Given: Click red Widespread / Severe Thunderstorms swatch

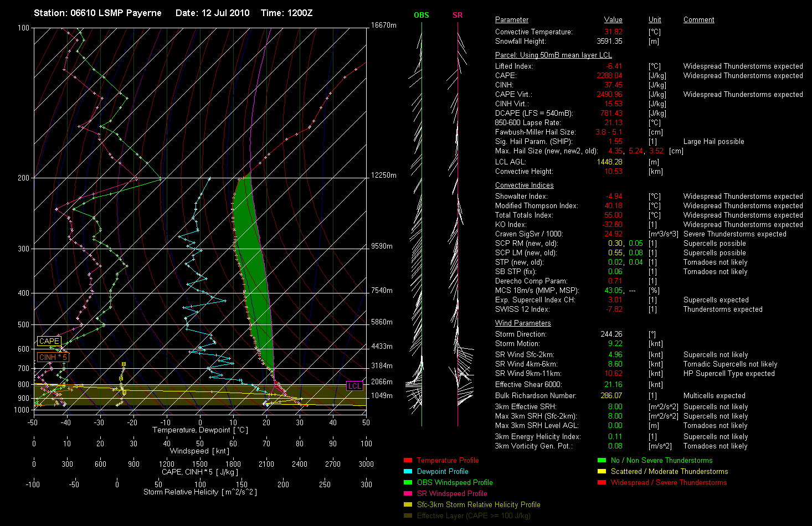Looking at the screenshot, I should (602, 483).
